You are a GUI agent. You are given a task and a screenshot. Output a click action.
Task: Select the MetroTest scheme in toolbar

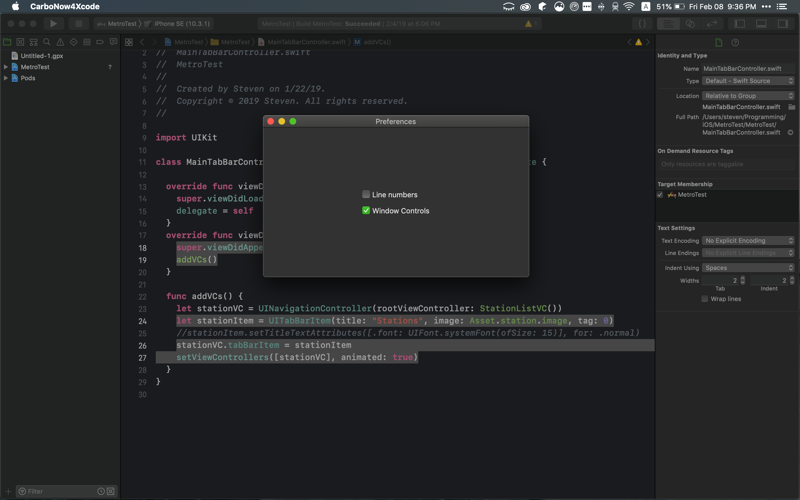point(117,23)
